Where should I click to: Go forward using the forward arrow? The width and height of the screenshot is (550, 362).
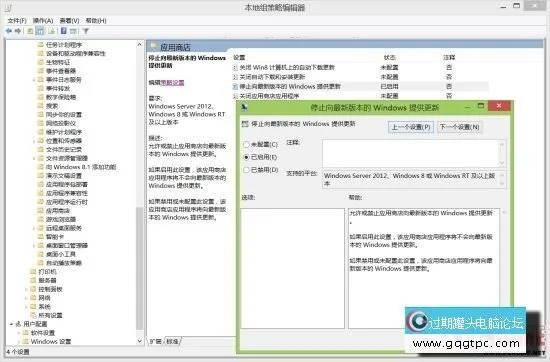pyautogui.click(x=18, y=31)
